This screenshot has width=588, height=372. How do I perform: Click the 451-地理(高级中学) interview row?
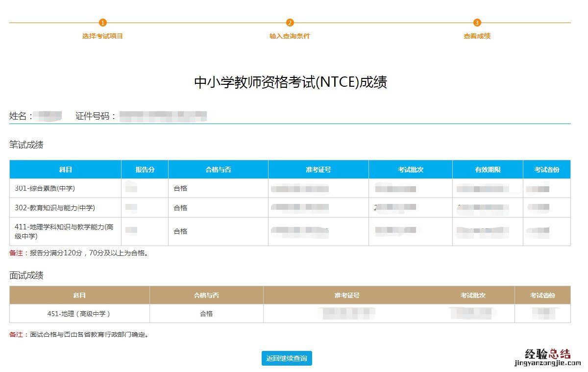click(79, 314)
